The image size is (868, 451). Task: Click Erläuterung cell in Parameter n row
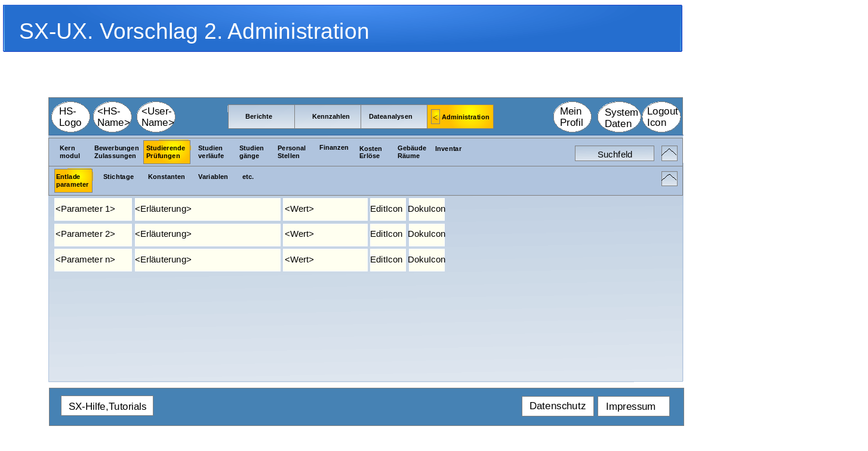[208, 260]
